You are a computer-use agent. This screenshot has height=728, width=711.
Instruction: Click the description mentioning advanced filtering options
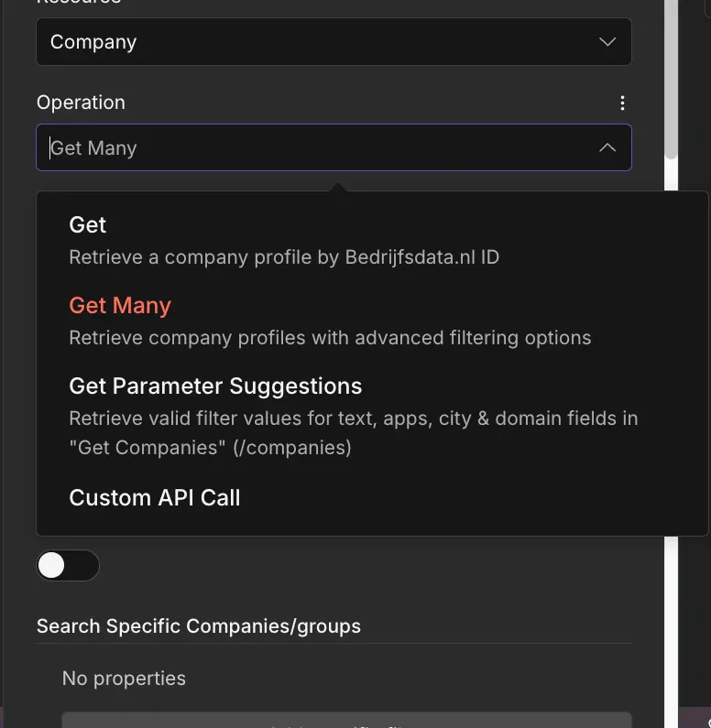[330, 338]
